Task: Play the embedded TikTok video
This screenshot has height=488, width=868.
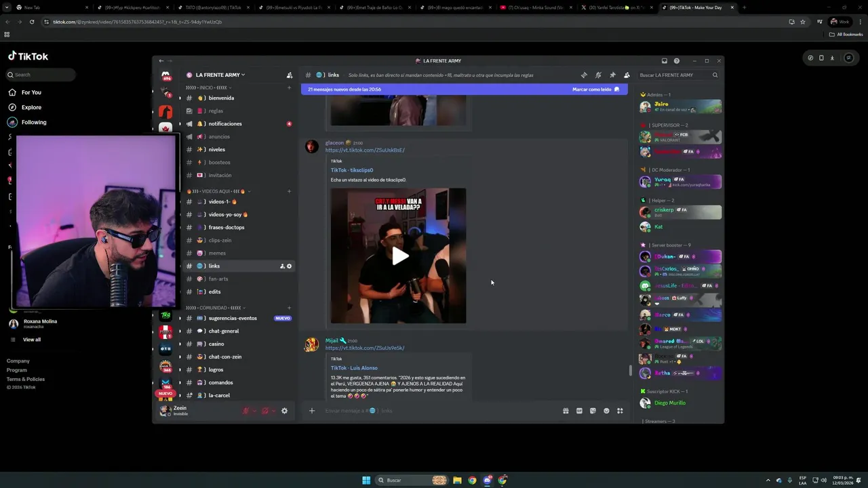Action: click(399, 256)
